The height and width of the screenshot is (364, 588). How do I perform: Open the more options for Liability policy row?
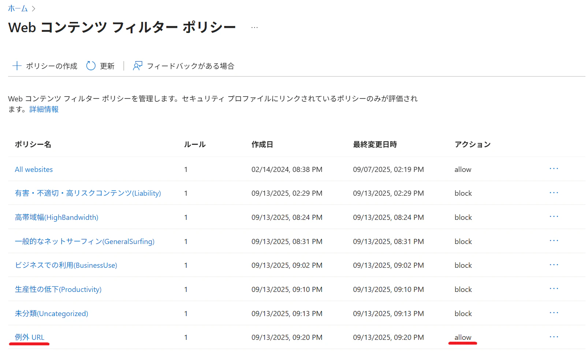[554, 193]
